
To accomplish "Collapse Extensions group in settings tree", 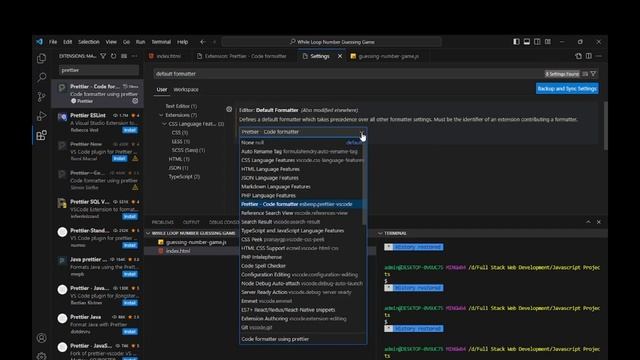I will (x=161, y=115).
